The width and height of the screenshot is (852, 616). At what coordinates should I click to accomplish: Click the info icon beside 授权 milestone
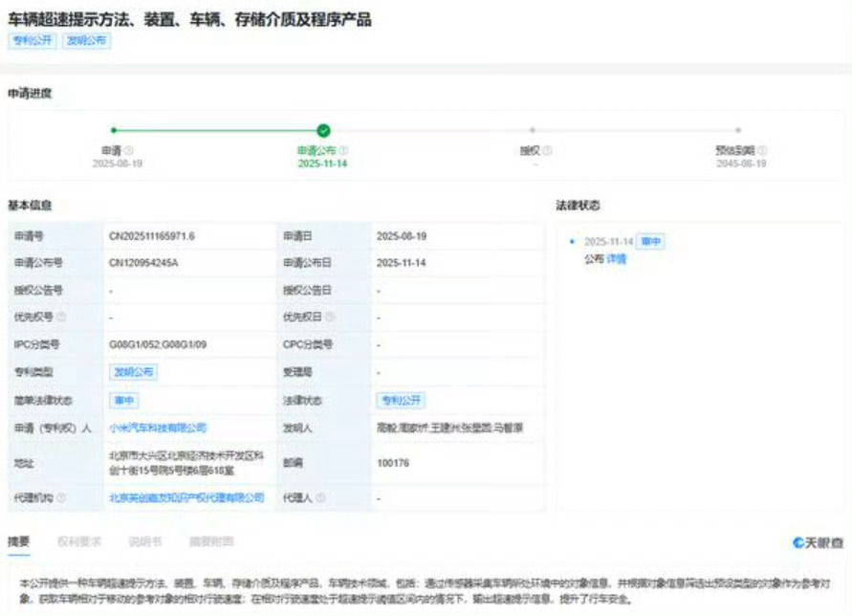548,149
